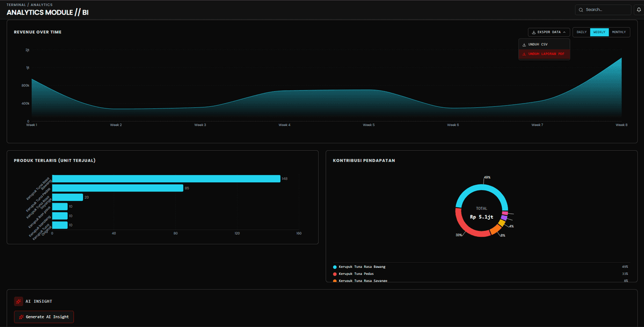Click cyan legend dot for Kerupuk Tuna Rasa Bawang
This screenshot has height=327, width=644.
pyautogui.click(x=335, y=267)
